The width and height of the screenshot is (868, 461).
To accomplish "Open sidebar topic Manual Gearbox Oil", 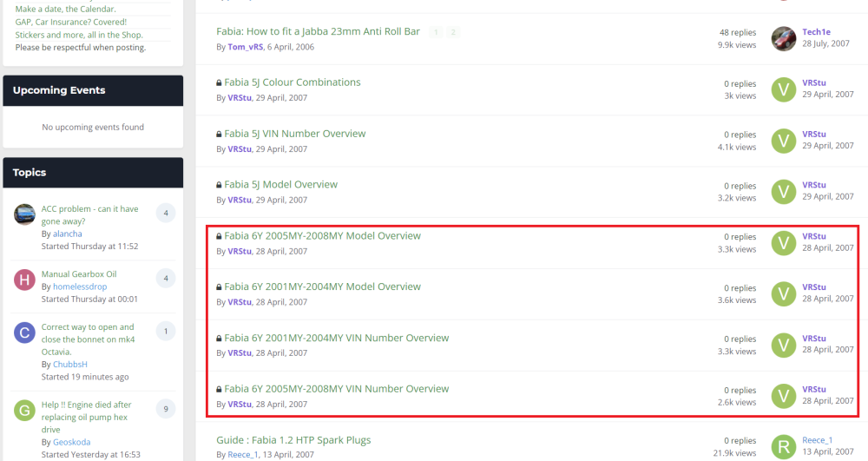I will click(x=79, y=274).
